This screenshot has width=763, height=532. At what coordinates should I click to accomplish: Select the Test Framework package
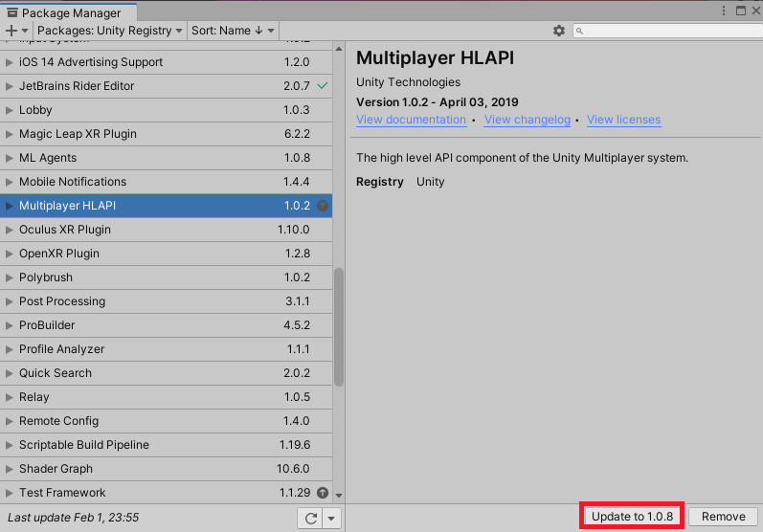tap(166, 493)
